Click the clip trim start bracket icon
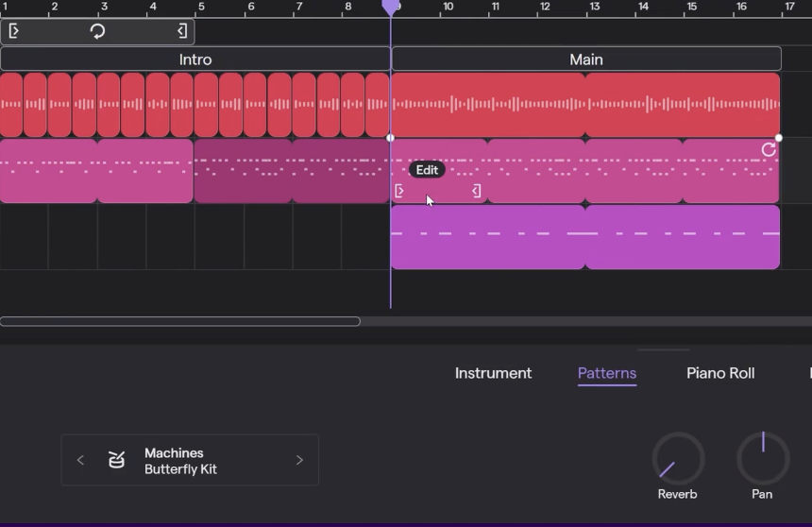The width and height of the screenshot is (812, 527). pos(399,191)
